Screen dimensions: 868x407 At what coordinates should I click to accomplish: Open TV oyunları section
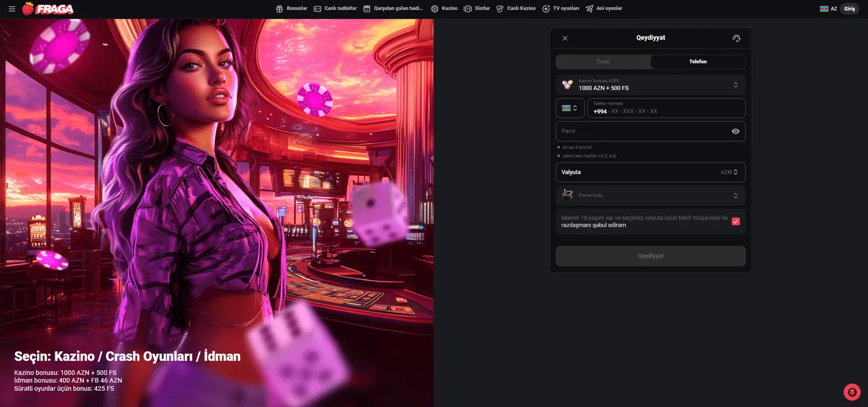click(x=560, y=9)
